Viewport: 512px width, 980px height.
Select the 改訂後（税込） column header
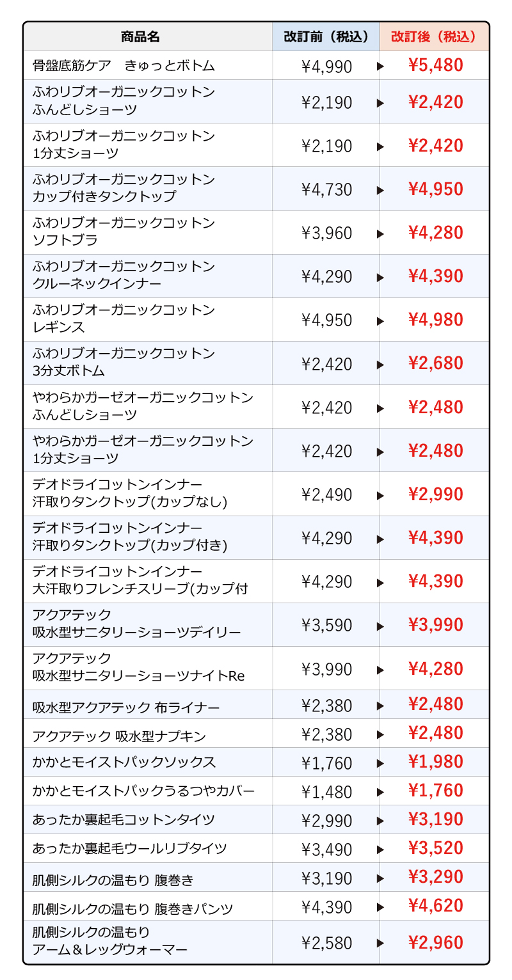click(x=434, y=37)
